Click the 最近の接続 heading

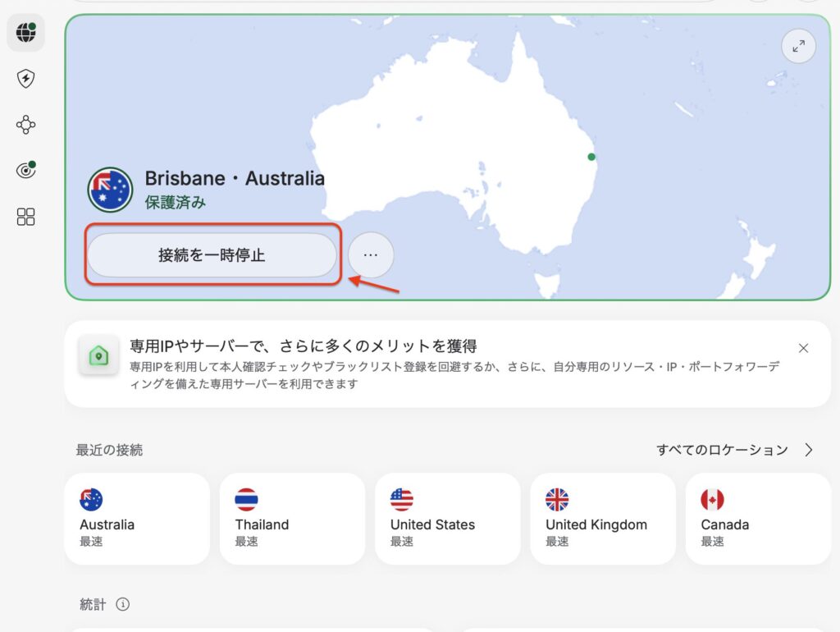coord(109,450)
